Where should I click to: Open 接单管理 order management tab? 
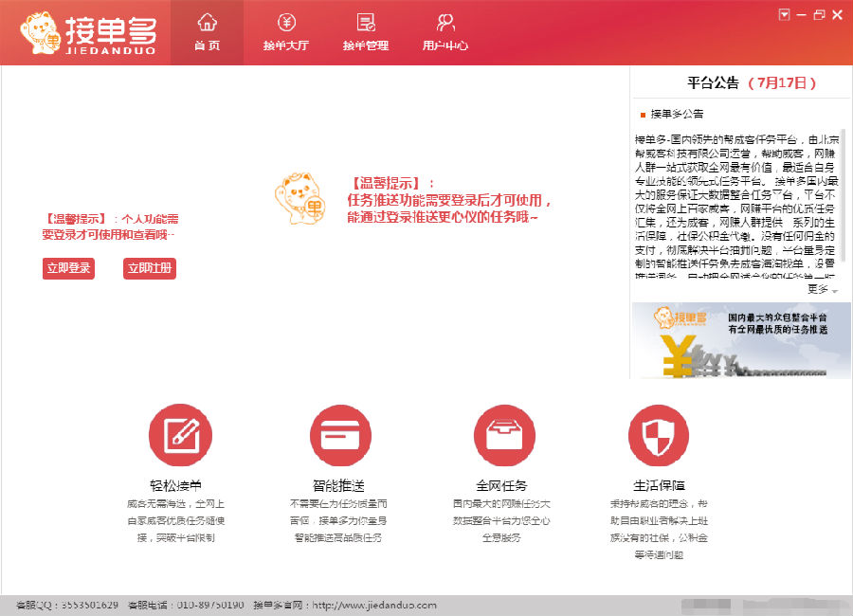[x=365, y=33]
